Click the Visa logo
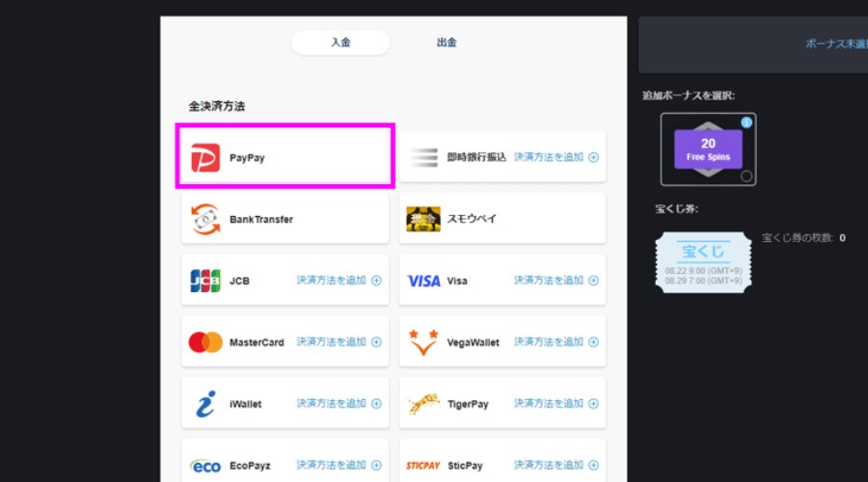 click(423, 281)
